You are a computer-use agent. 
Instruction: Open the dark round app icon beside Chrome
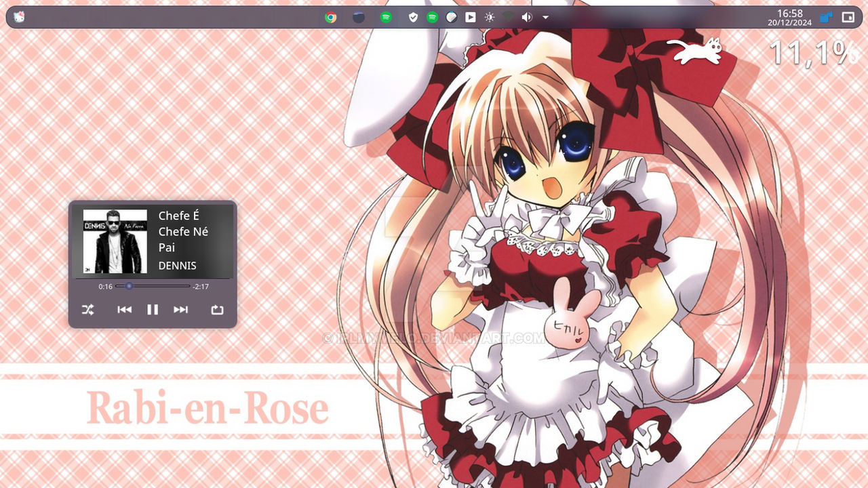point(359,18)
